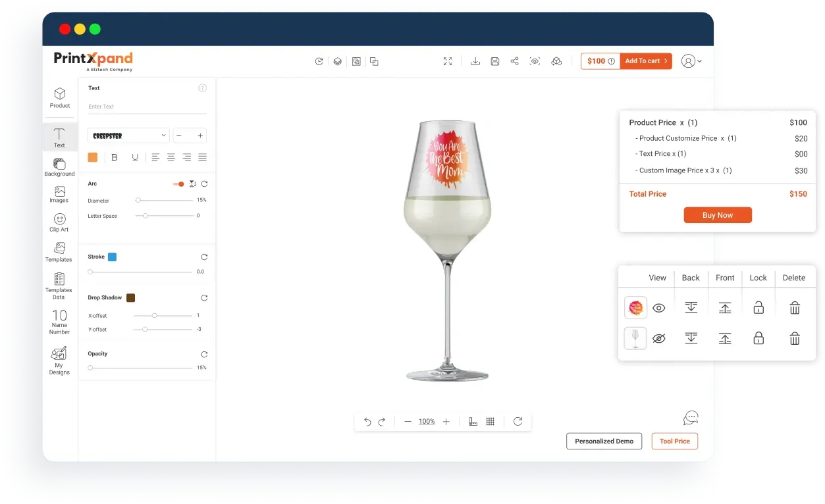Open the Clip Art panel
825x504 pixels.
59,222
